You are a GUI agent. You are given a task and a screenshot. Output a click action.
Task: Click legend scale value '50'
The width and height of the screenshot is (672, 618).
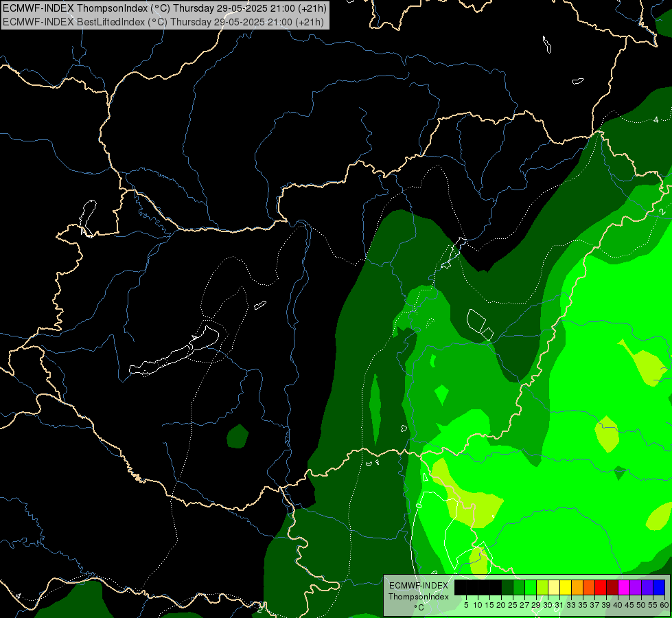[x=641, y=605]
